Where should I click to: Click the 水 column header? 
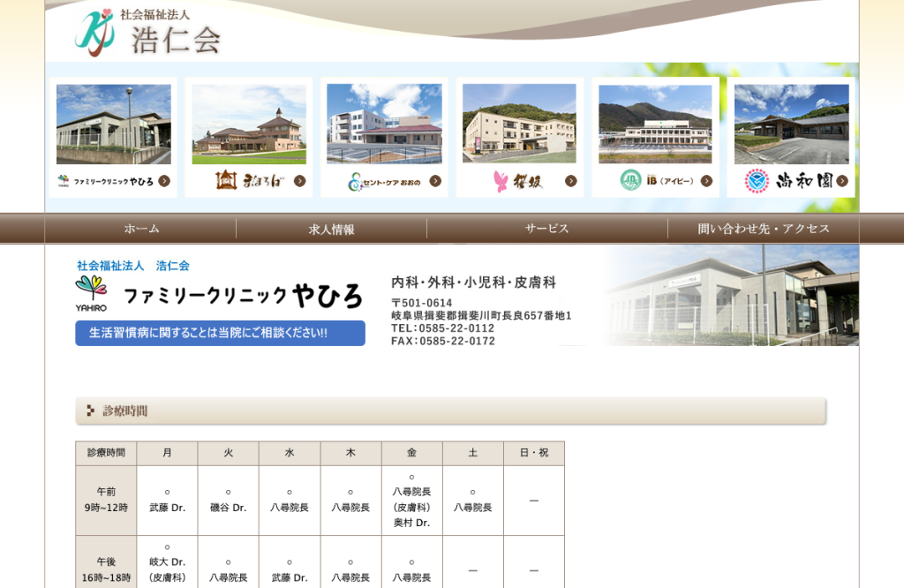click(x=290, y=453)
